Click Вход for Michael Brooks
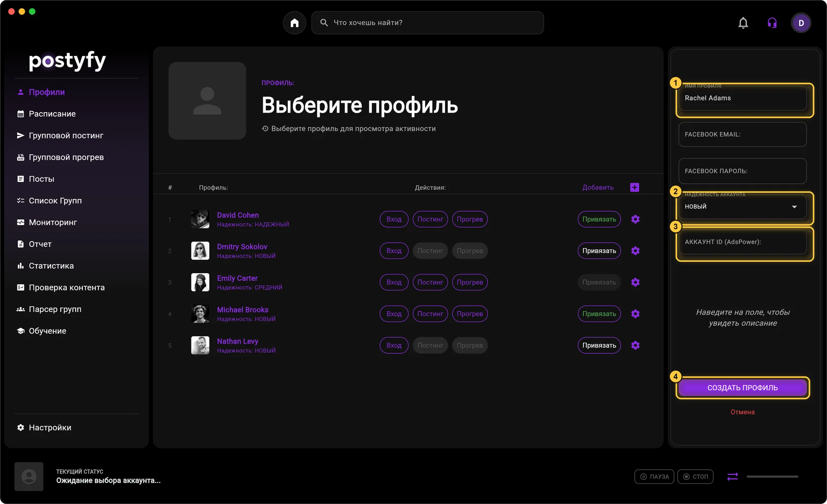The width and height of the screenshot is (827, 504). 394,314
